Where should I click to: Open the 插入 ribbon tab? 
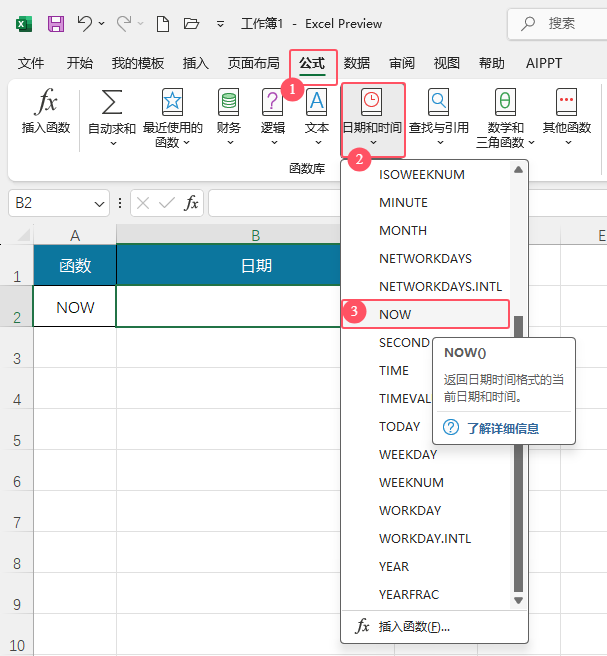[196, 63]
